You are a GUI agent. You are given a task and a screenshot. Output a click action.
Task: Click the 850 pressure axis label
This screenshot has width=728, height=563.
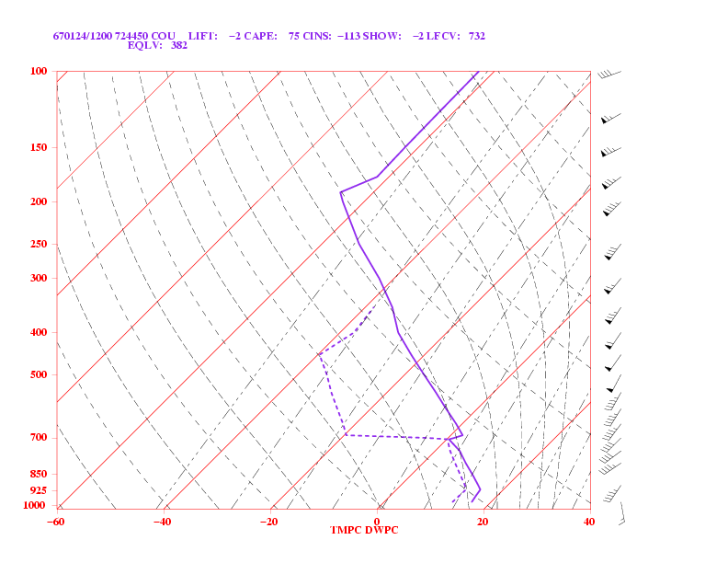click(x=39, y=475)
